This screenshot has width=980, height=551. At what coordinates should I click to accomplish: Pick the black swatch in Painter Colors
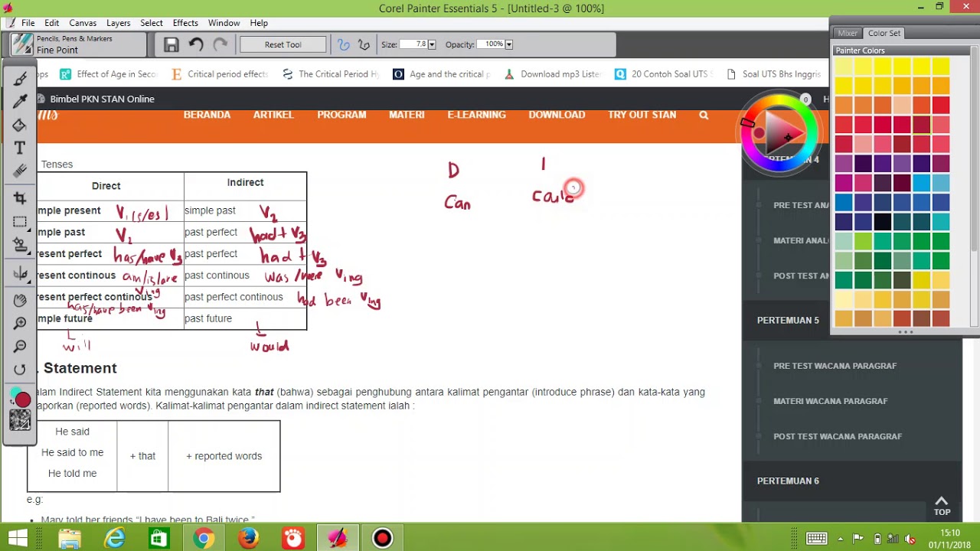[883, 222]
